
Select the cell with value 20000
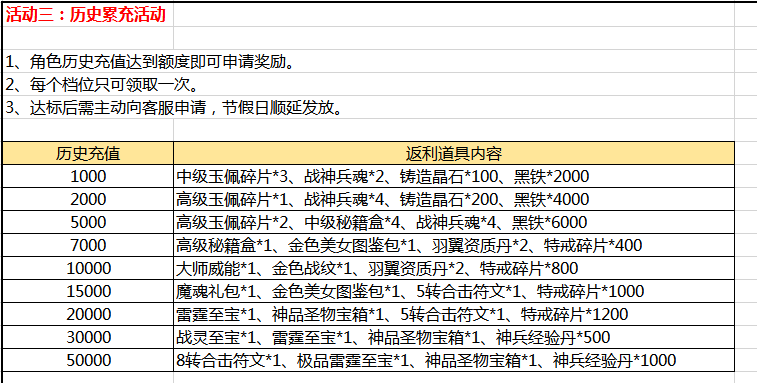tap(88, 314)
